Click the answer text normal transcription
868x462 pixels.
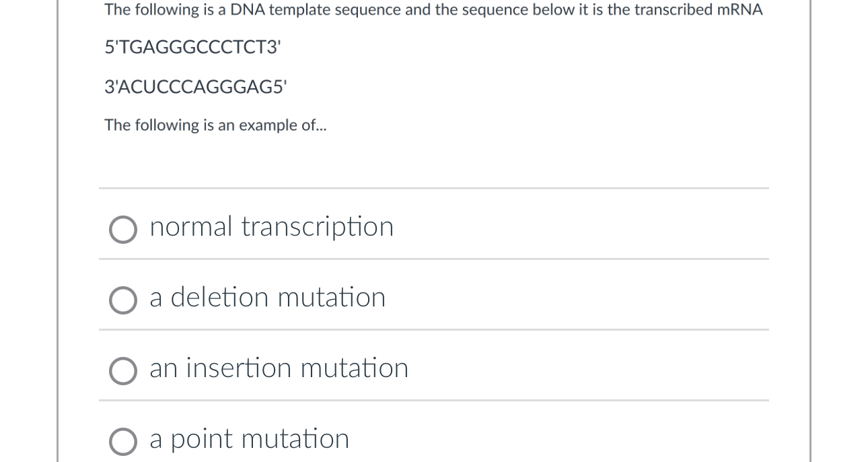tap(271, 227)
